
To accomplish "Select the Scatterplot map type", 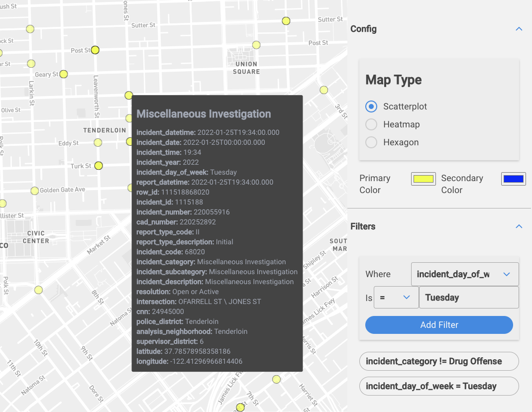I will pos(371,106).
